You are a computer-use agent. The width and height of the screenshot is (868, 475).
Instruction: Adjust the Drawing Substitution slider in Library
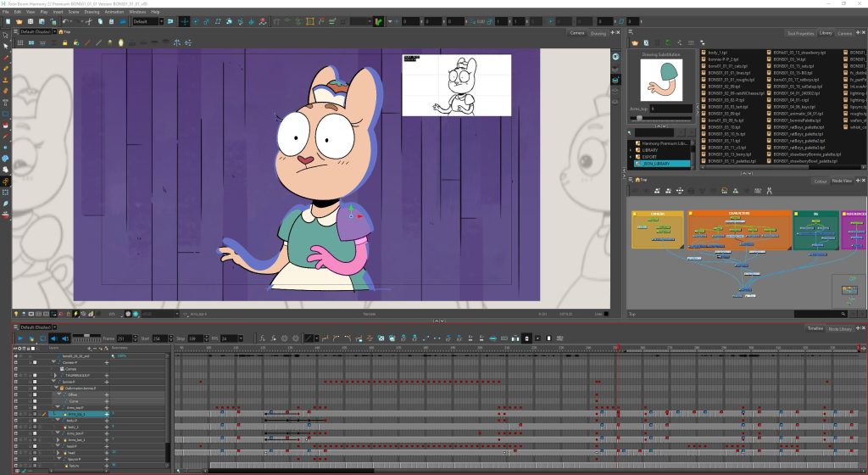click(x=639, y=118)
